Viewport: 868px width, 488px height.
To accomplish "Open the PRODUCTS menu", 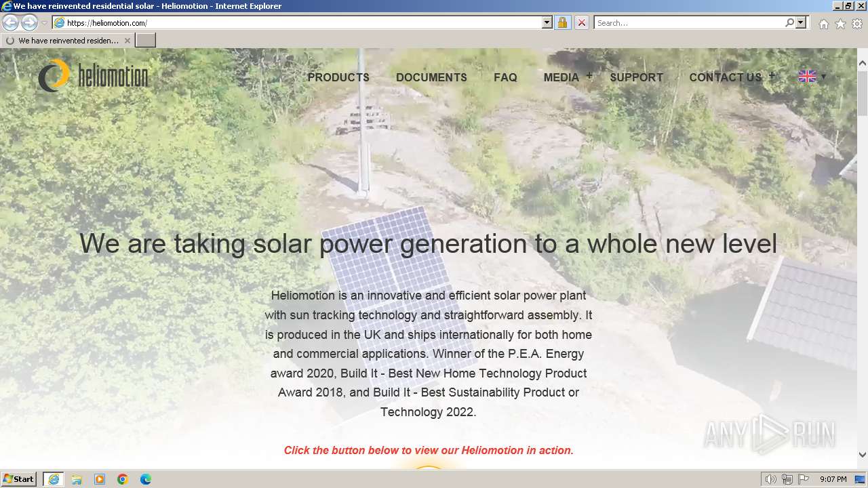I will pos(338,77).
